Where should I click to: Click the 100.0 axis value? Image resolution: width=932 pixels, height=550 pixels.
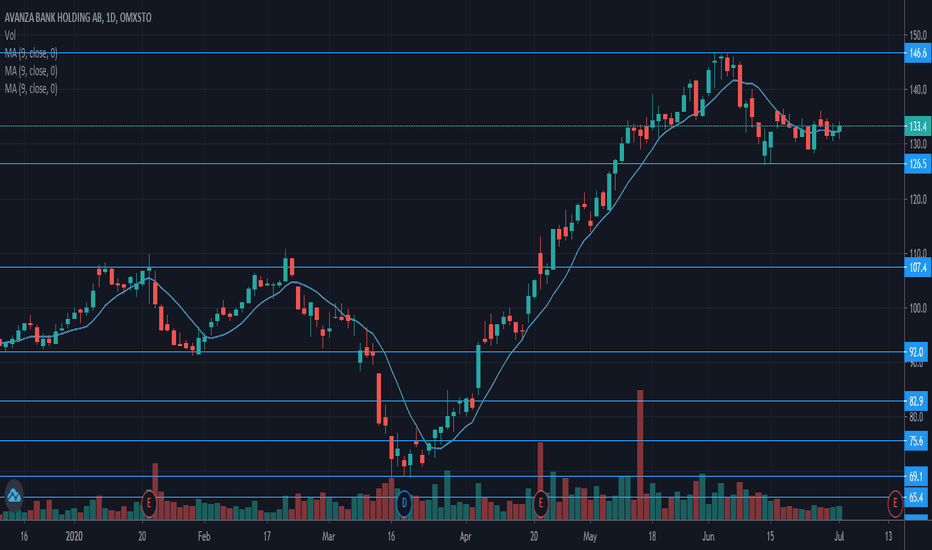pyautogui.click(x=917, y=308)
